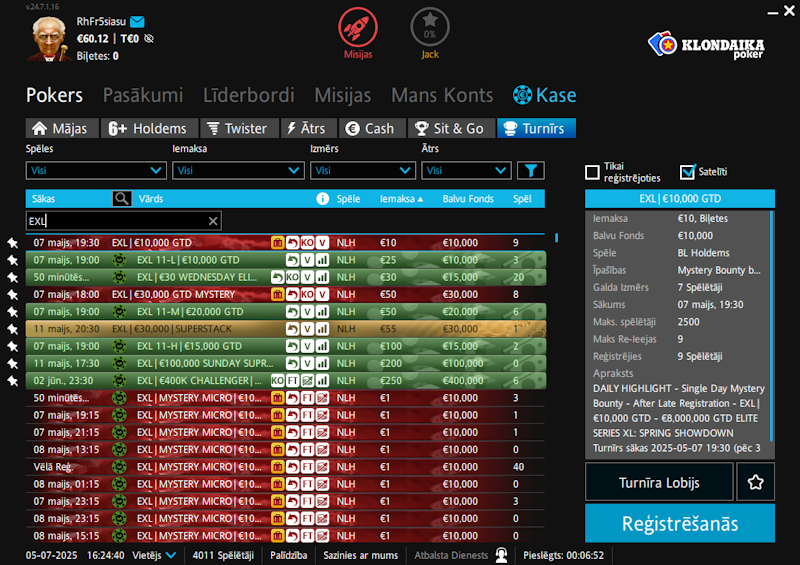Toggle favorite star for EXL €10,000 GTD
The height and width of the screenshot is (565, 800).
point(13,243)
